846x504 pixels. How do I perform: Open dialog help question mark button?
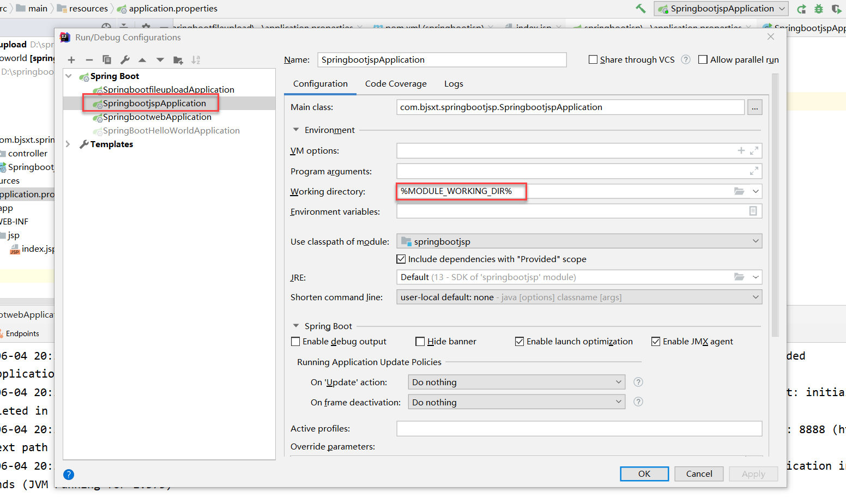tap(69, 475)
